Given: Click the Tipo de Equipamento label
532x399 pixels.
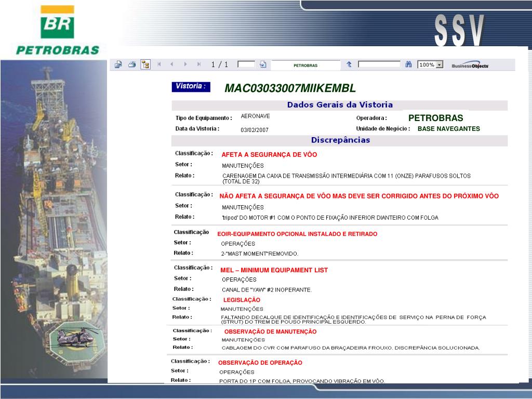Looking at the screenshot, I should [x=204, y=118].
